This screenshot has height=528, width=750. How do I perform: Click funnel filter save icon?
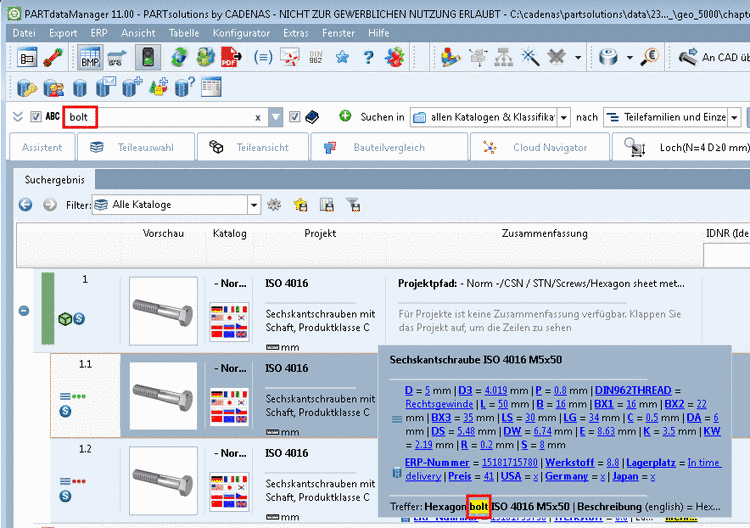353,205
